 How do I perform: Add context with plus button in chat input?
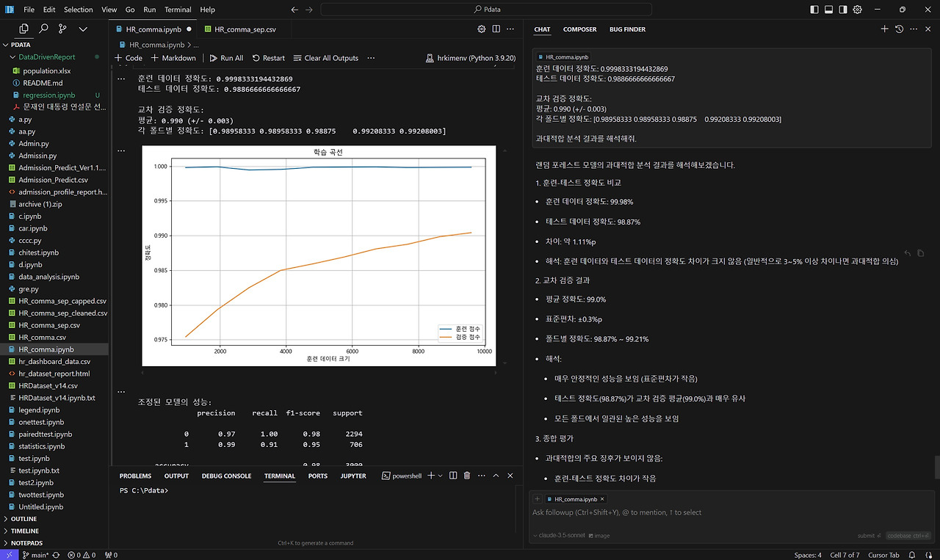click(x=538, y=499)
